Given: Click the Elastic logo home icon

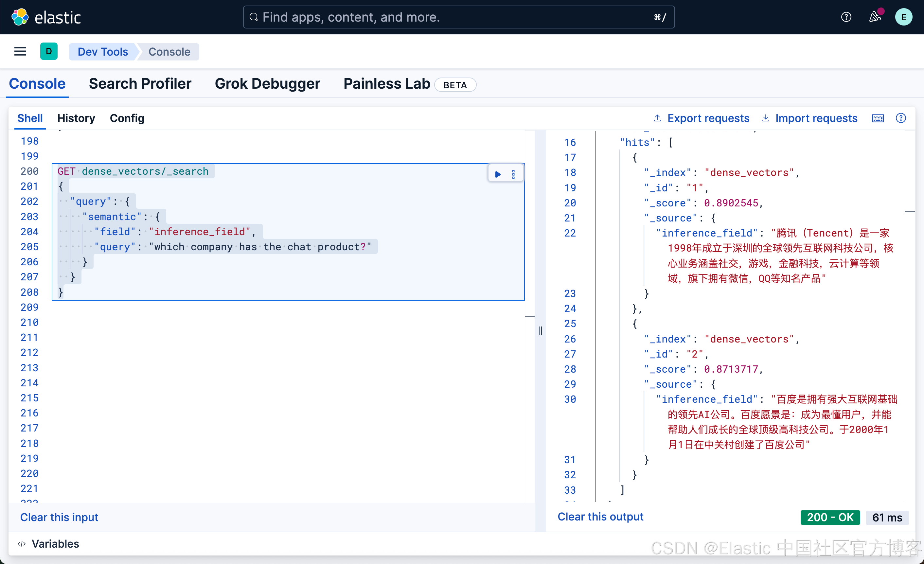Looking at the screenshot, I should [20, 17].
